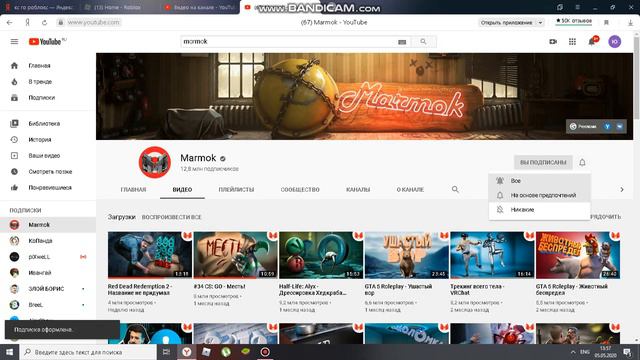Open the create video camera icon
This screenshot has height=360, width=640.
(553, 42)
